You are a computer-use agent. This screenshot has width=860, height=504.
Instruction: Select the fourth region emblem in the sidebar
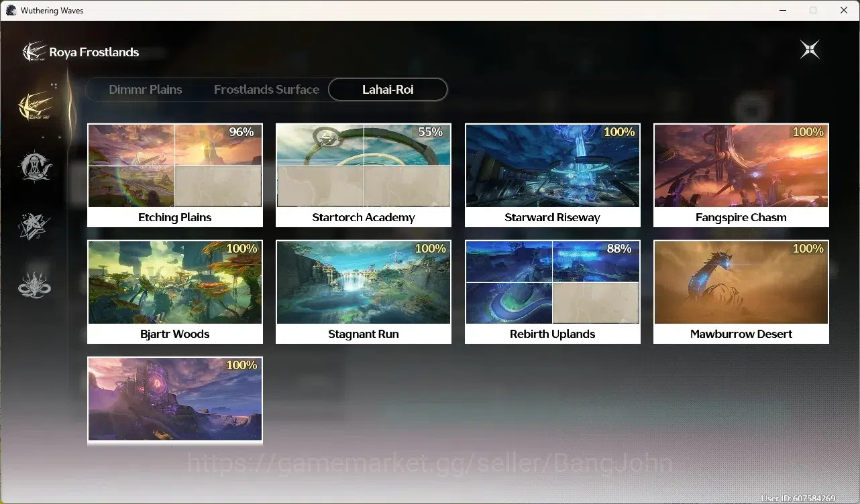click(35, 285)
